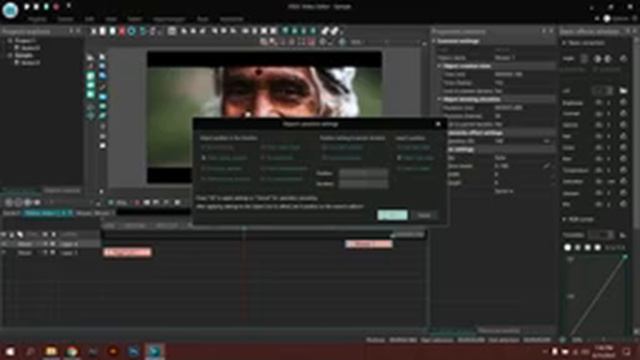
Task: Reset the Contrast effect value
Action: coord(623,113)
